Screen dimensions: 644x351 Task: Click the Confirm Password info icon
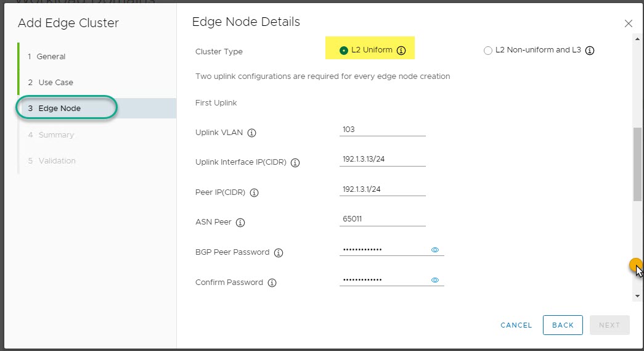click(x=272, y=283)
